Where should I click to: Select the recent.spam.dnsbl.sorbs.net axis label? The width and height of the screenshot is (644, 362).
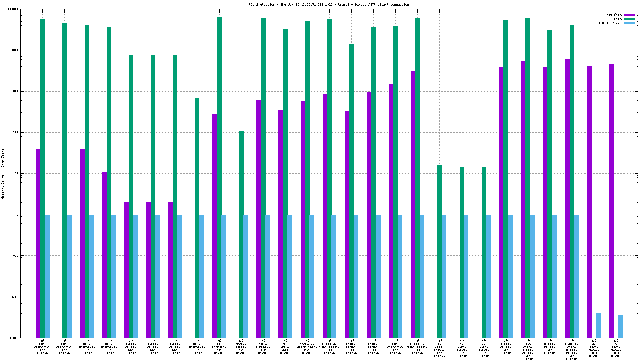point(572,350)
